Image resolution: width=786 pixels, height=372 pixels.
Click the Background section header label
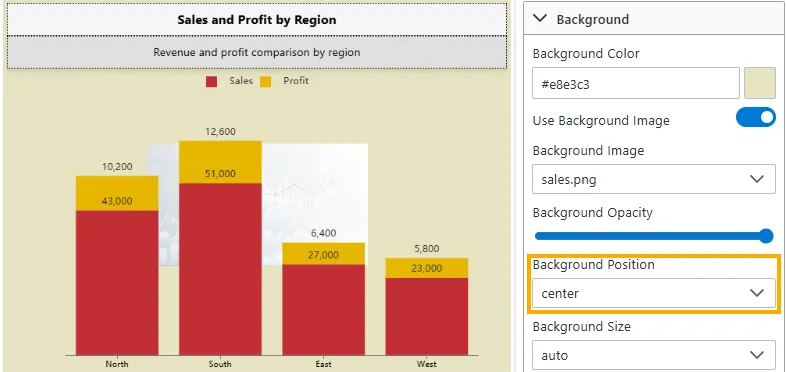[593, 20]
